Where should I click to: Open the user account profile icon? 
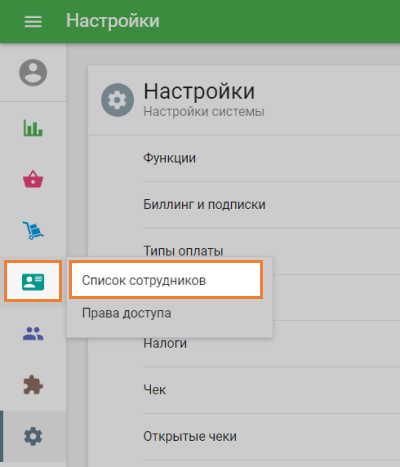pos(33,73)
